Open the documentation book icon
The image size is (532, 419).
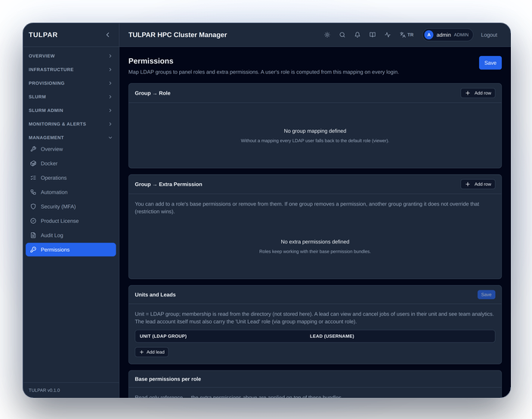coord(373,35)
